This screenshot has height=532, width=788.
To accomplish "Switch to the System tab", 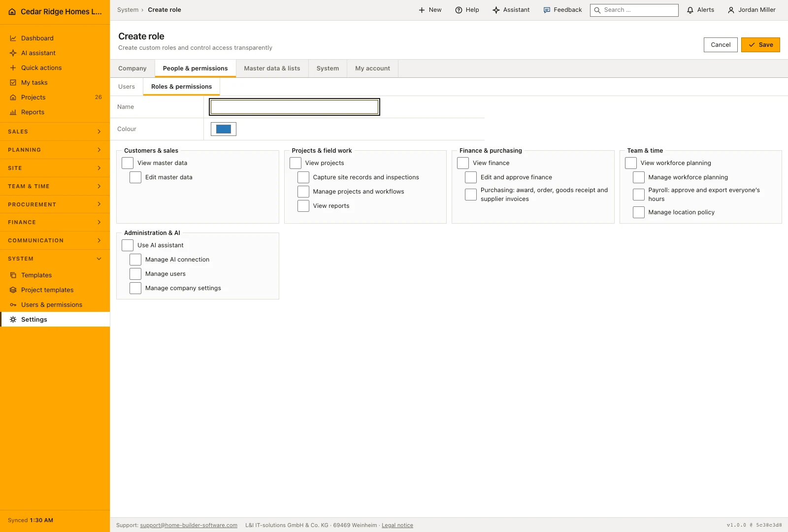I will point(328,68).
